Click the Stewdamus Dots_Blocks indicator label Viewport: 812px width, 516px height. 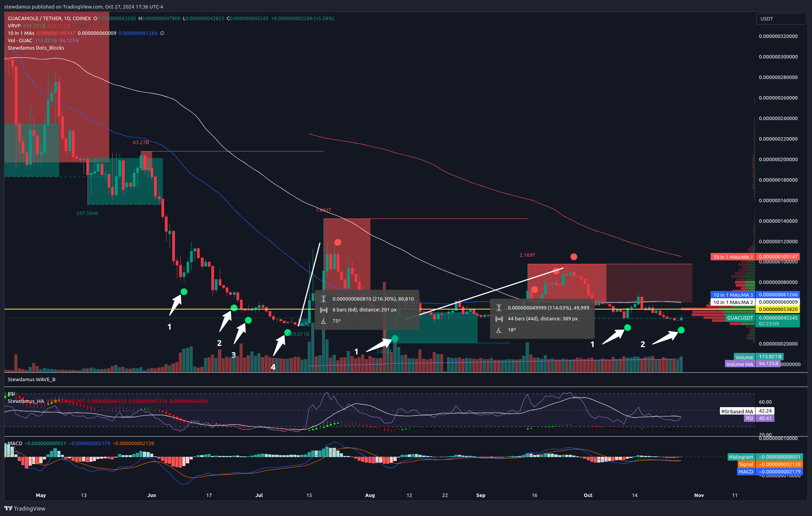coord(36,48)
